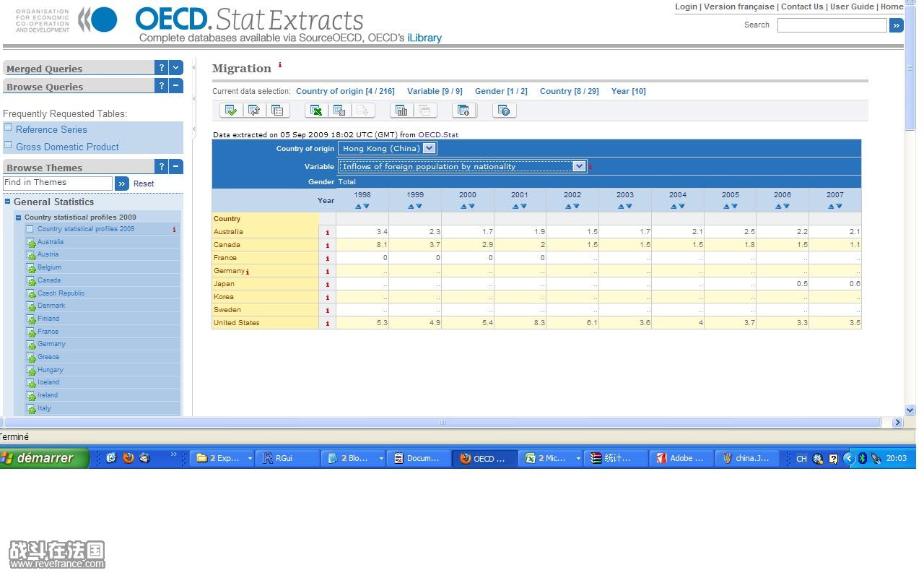924x578 pixels.
Task: Run the Find in Themes search arrow button
Action: [122, 184]
